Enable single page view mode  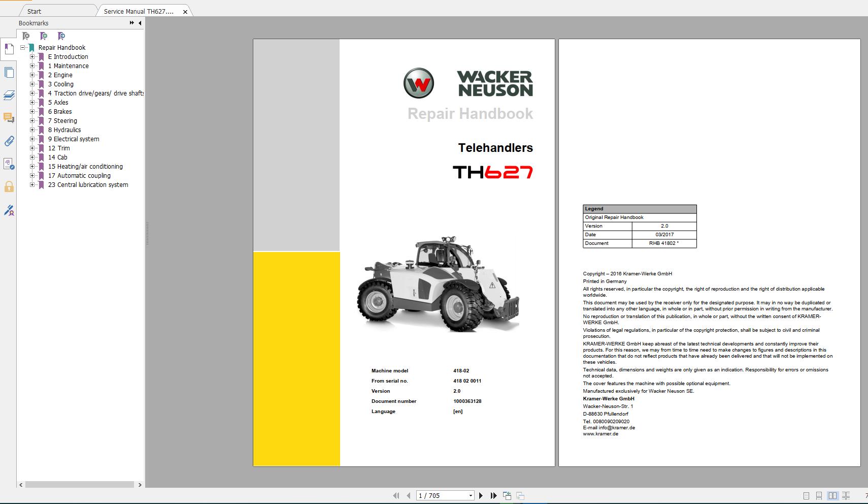pyautogui.click(x=806, y=495)
